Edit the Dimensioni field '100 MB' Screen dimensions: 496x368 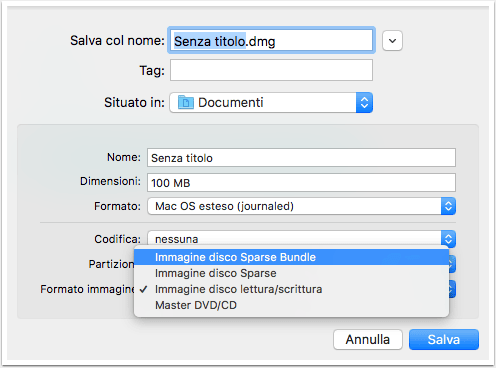[x=301, y=183]
